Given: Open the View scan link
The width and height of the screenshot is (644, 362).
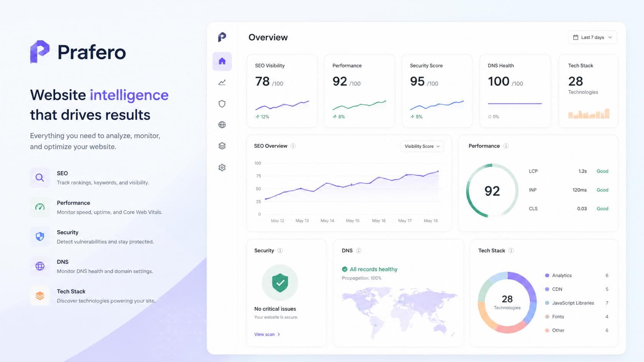Looking at the screenshot, I should 267,334.
